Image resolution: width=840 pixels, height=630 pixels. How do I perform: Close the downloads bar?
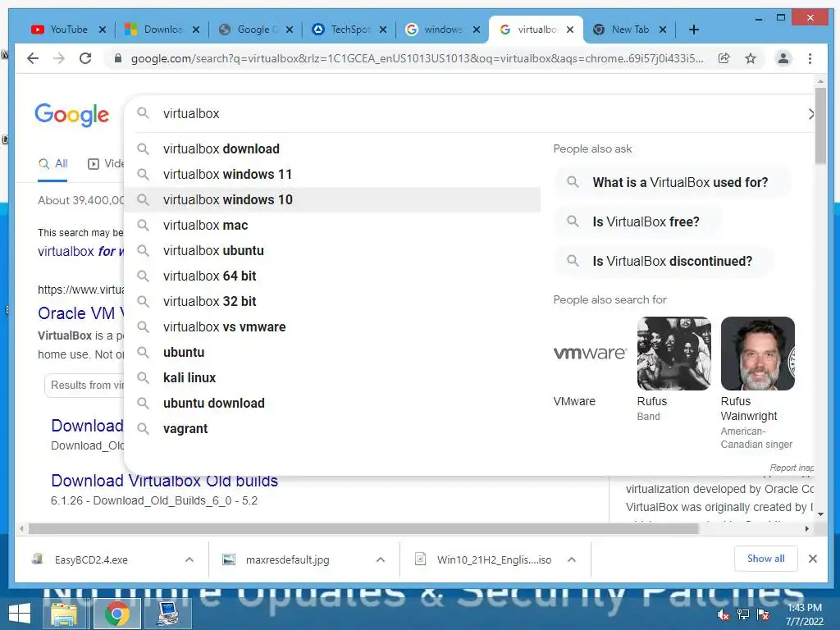point(813,559)
